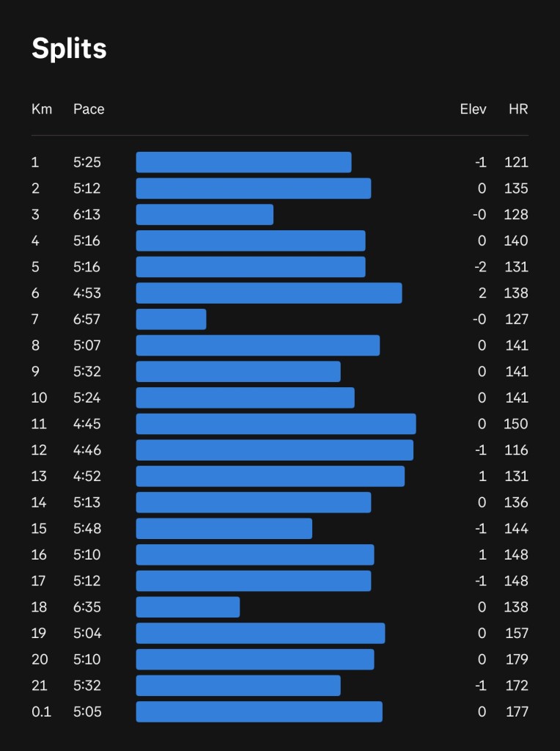Select the pace bar for kilometer 13
The image size is (560, 751).
tap(270, 477)
